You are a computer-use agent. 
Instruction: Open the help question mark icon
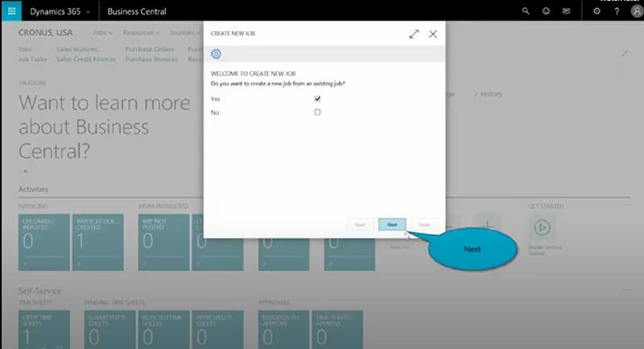pos(617,11)
